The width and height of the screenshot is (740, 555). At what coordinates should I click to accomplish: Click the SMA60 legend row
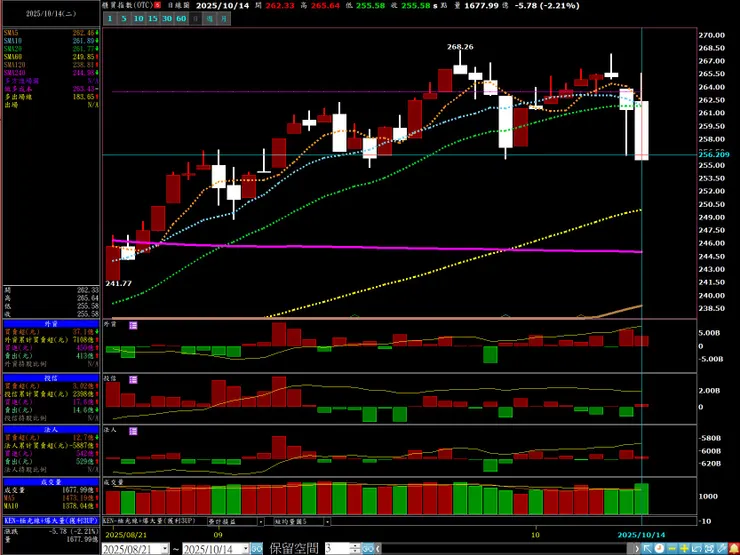coord(51,57)
